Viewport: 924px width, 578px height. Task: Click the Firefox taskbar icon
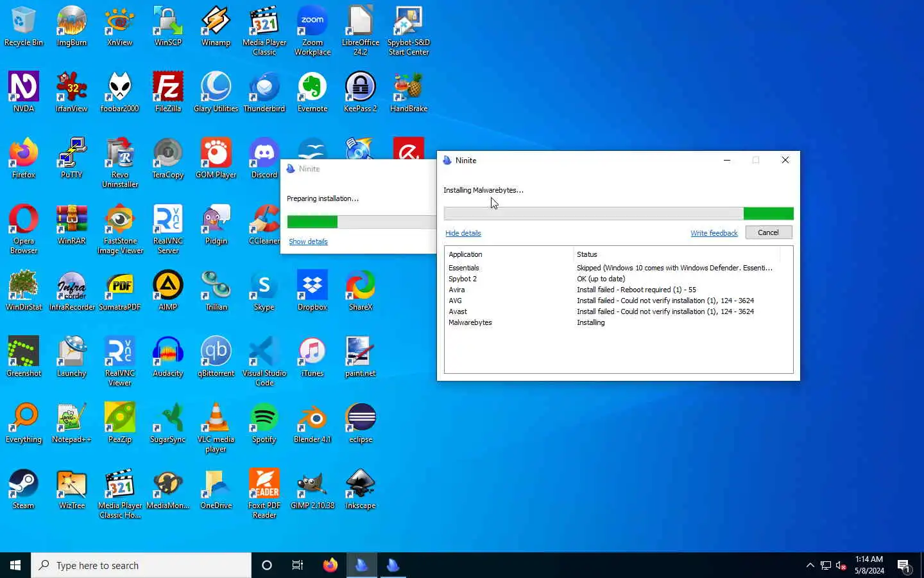[x=330, y=565]
